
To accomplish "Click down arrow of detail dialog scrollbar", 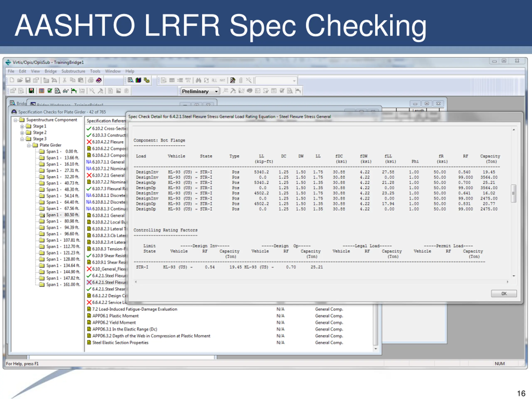I will [514, 276].
